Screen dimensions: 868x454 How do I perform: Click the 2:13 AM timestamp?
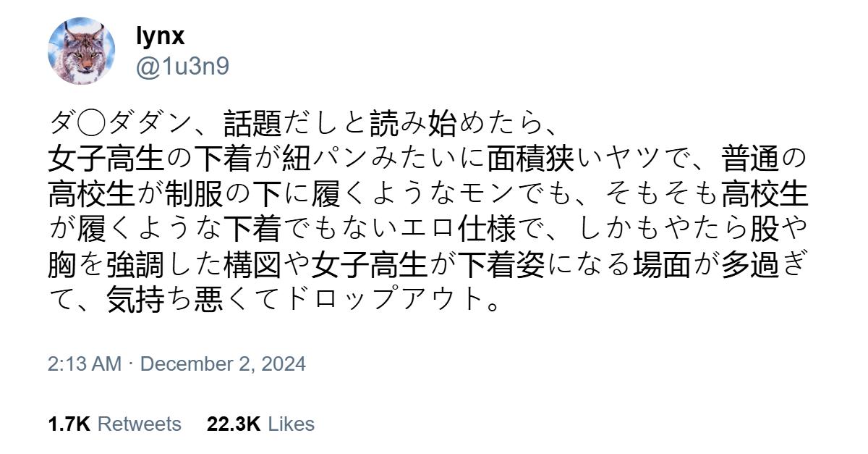click(85, 363)
